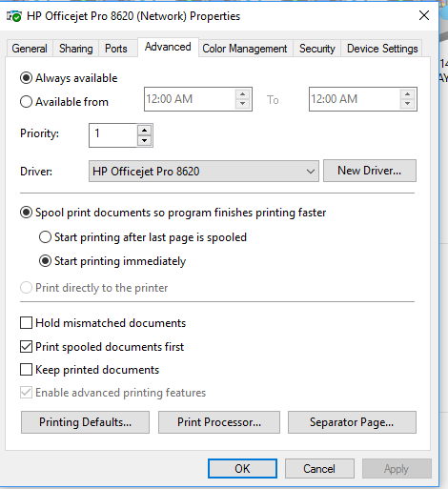Select the Advanced tab
The height and width of the screenshot is (489, 448).
click(x=168, y=47)
